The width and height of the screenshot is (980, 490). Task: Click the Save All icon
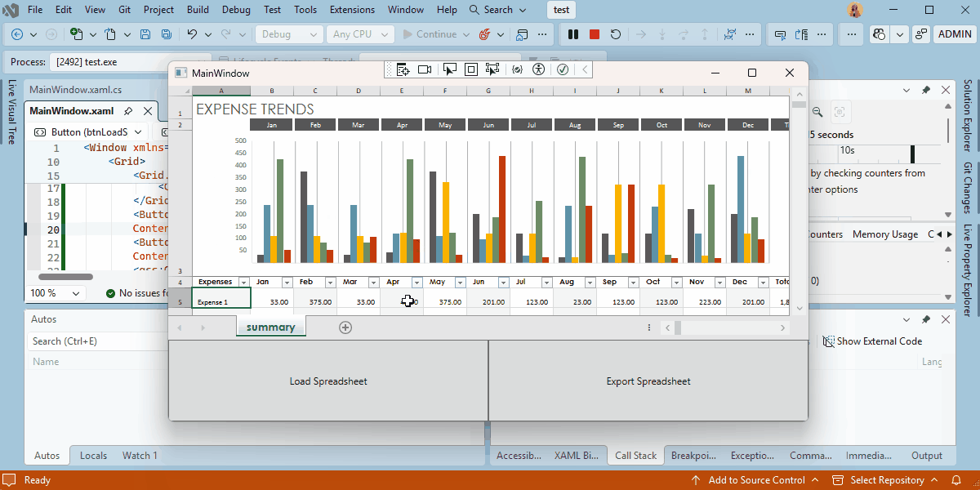(167, 34)
